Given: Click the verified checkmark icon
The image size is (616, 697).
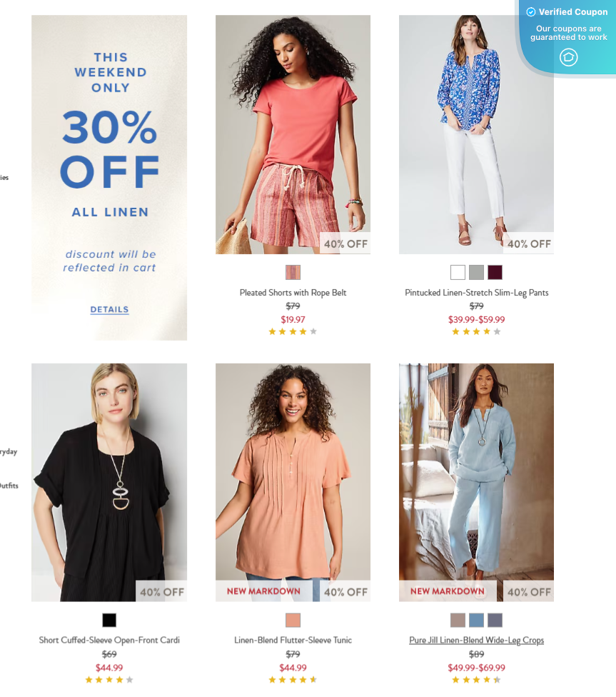Looking at the screenshot, I should click(530, 12).
